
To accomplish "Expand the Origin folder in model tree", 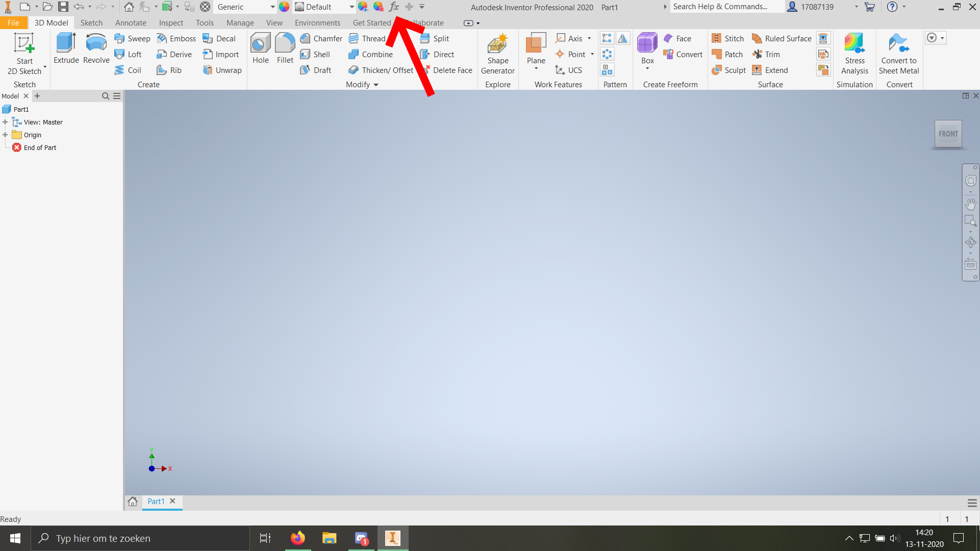I will (6, 135).
